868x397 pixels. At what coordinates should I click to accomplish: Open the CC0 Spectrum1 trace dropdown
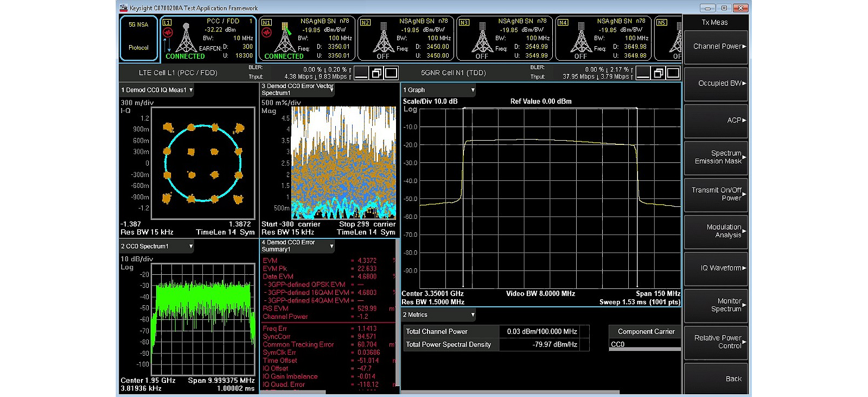(157, 247)
